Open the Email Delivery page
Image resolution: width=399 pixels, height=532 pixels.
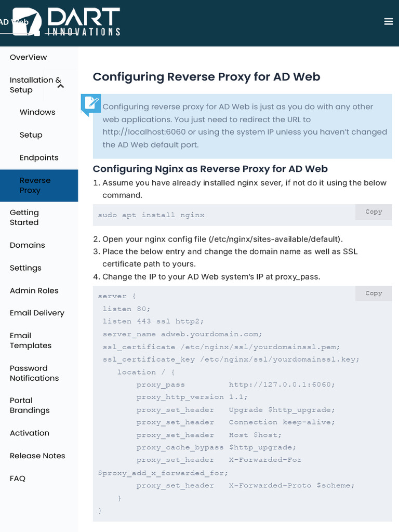(x=37, y=313)
